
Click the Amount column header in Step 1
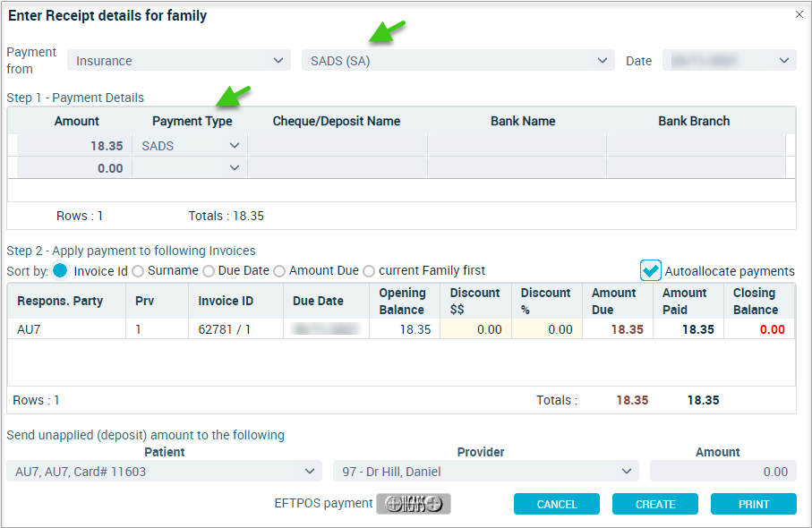click(77, 121)
